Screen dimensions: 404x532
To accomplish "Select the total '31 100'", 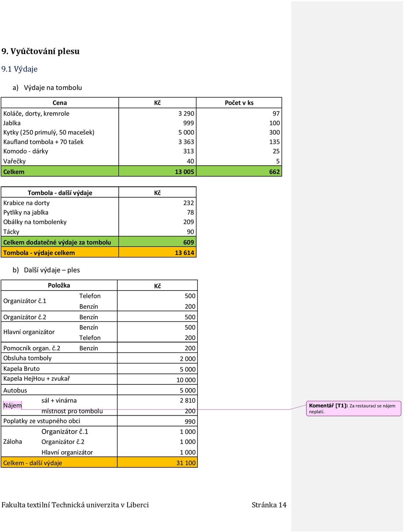I will [186, 463].
